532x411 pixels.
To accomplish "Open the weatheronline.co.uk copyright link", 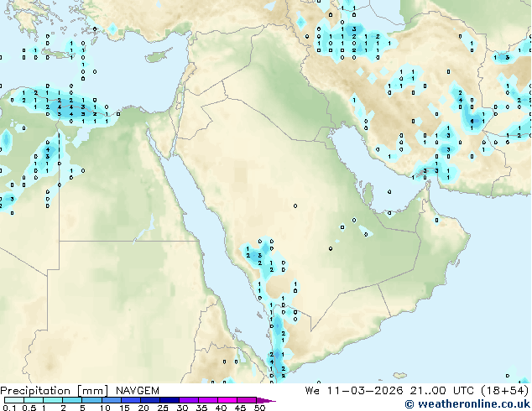I will (467, 404).
